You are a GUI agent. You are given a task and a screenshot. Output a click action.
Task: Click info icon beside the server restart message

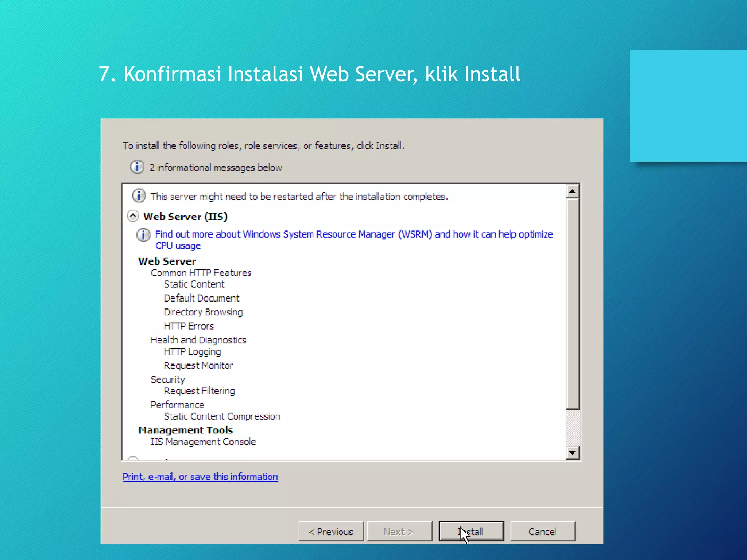[x=139, y=196]
